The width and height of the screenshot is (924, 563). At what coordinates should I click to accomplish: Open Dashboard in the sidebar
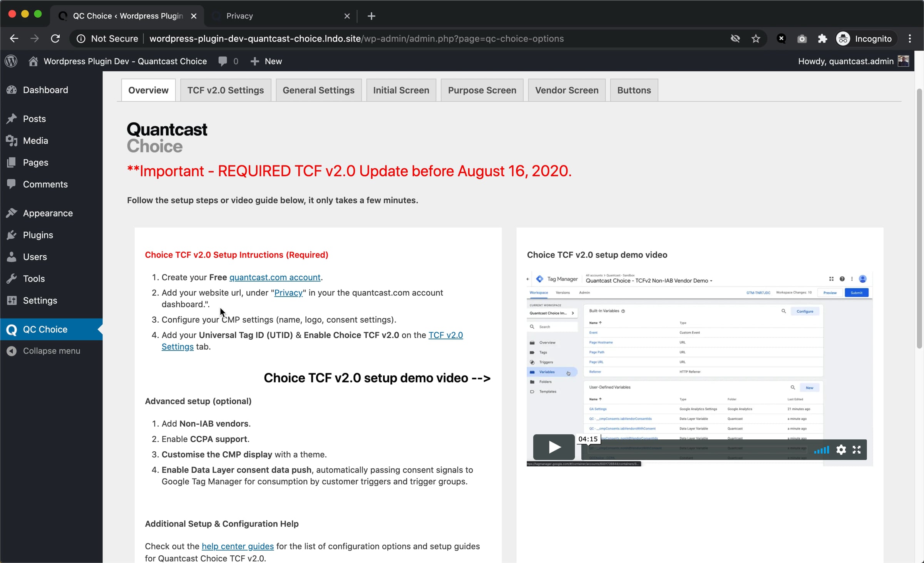[52, 90]
